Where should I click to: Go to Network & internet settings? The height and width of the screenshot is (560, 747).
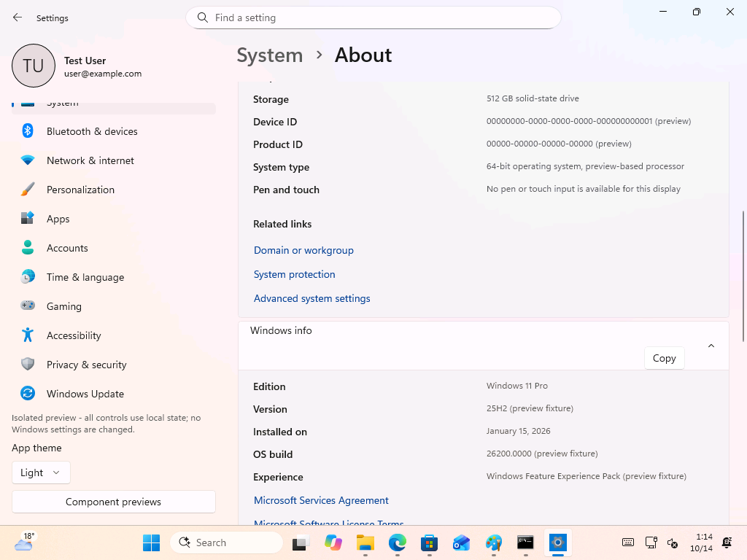[x=113, y=160]
